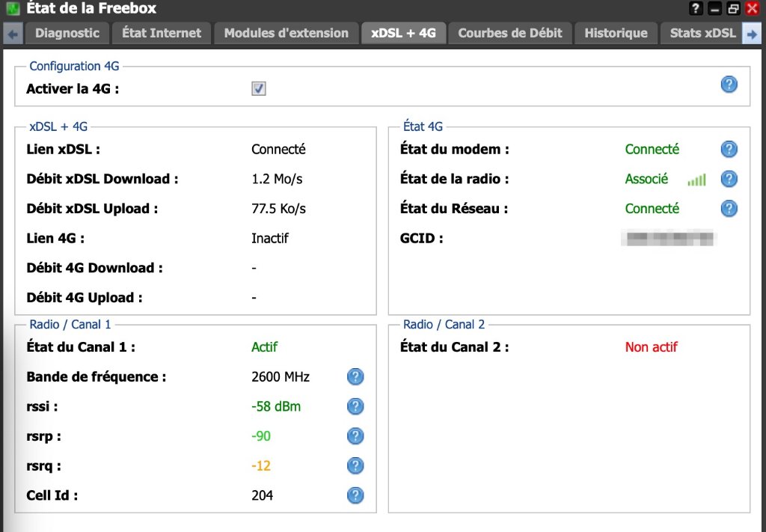Image resolution: width=766 pixels, height=532 pixels.
Task: Click the État 4G section title
Action: pos(423,126)
